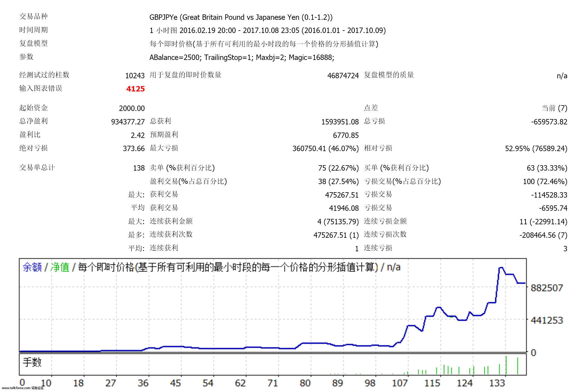Viewport: 588px width, 391px height.
Task: Click the gross profit value 1593951.08
Action: tap(340, 122)
